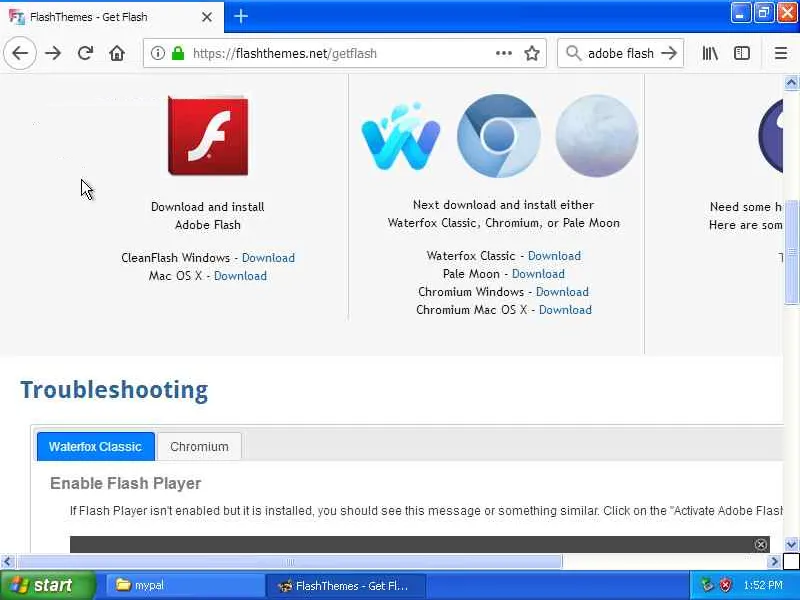Switch to the mypal folder taskbar item
Screen dimensions: 800x600
pyautogui.click(x=184, y=585)
